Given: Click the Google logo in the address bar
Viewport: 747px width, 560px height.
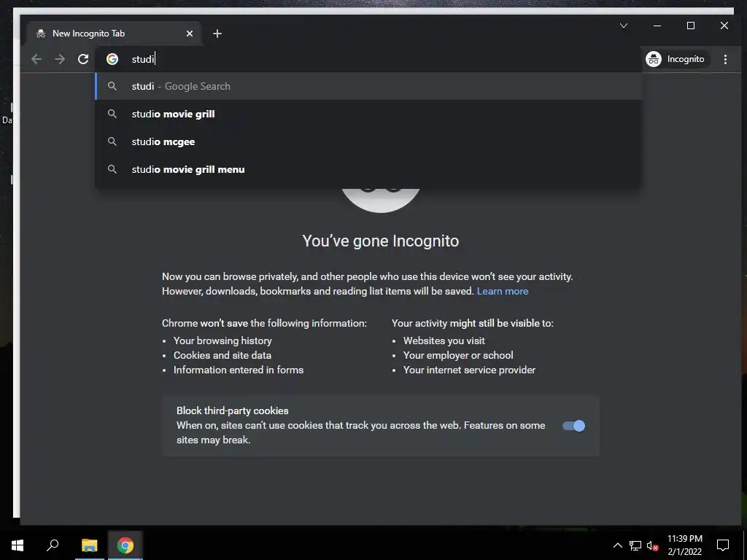Looking at the screenshot, I should coord(112,59).
